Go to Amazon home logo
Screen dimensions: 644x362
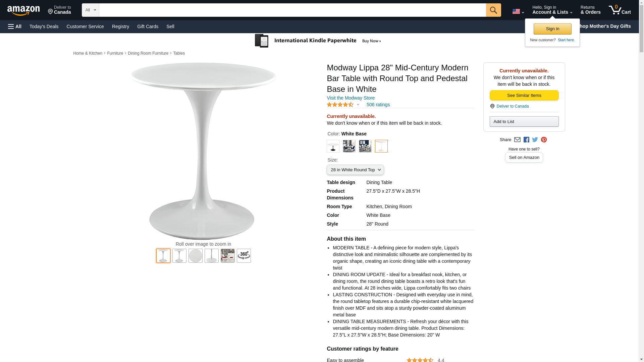pos(23,11)
